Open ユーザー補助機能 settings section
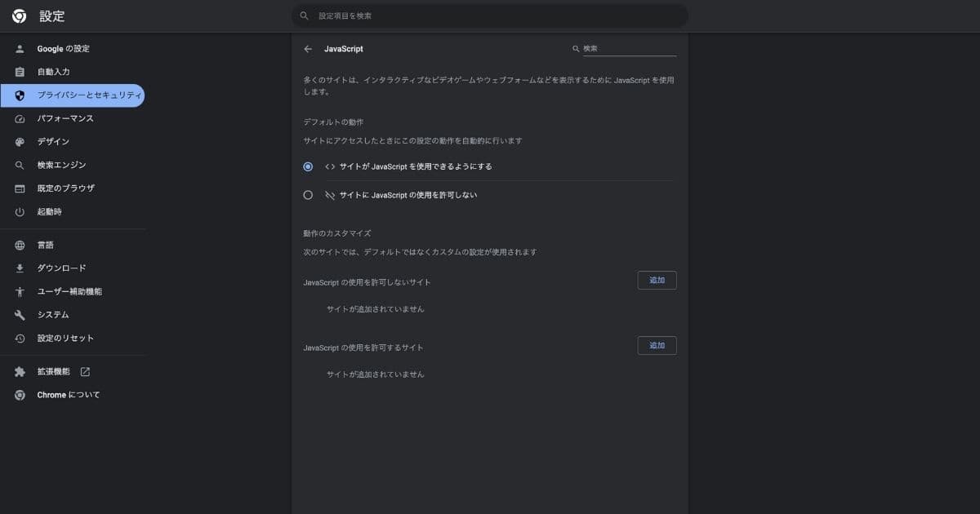The image size is (980, 514). pyautogui.click(x=73, y=291)
